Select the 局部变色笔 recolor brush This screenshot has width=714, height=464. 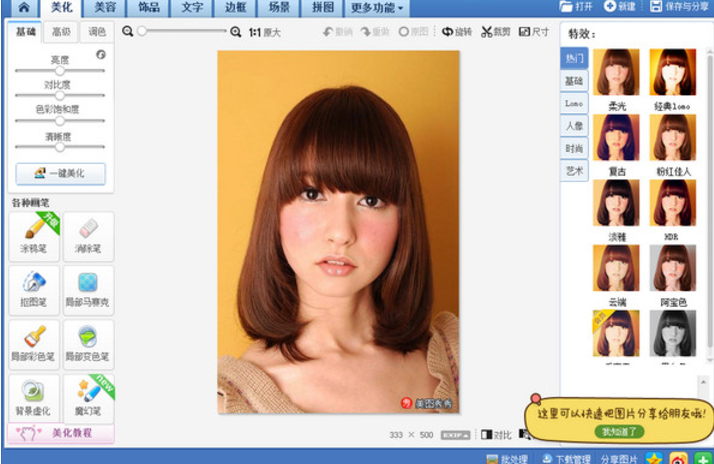pos(88,344)
